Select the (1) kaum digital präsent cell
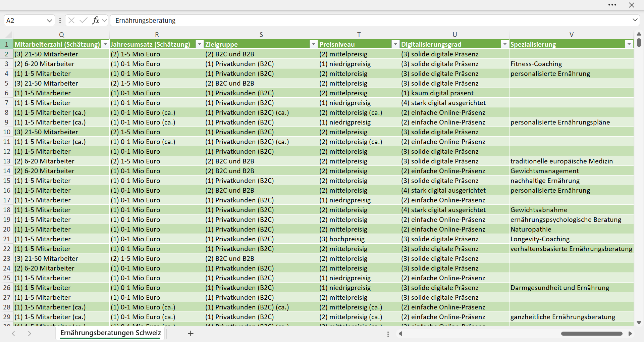This screenshot has height=342, width=644. [454, 93]
